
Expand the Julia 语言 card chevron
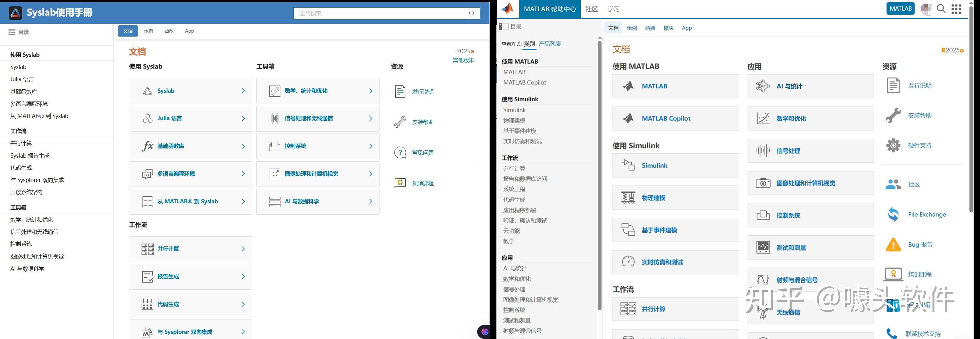[243, 119]
